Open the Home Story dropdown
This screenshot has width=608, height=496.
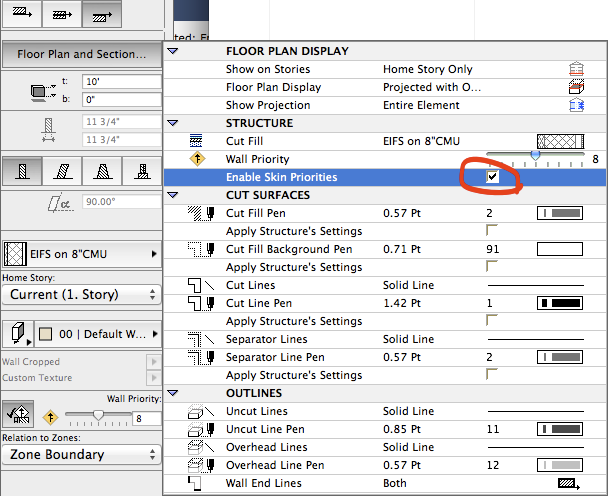[81, 295]
